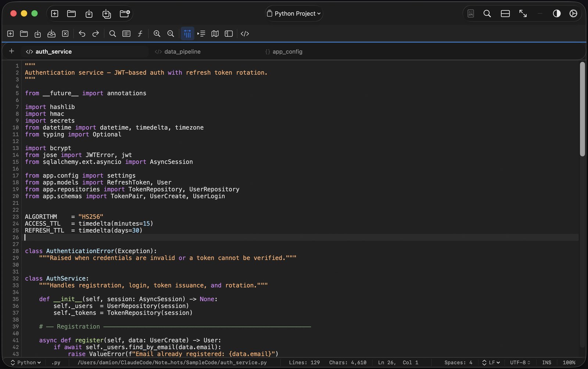
Task: Redo the last undone edit
Action: [x=96, y=34]
